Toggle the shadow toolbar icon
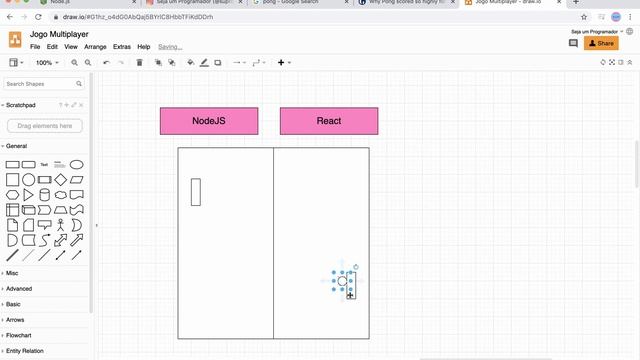The height and width of the screenshot is (360, 640). click(x=218, y=62)
